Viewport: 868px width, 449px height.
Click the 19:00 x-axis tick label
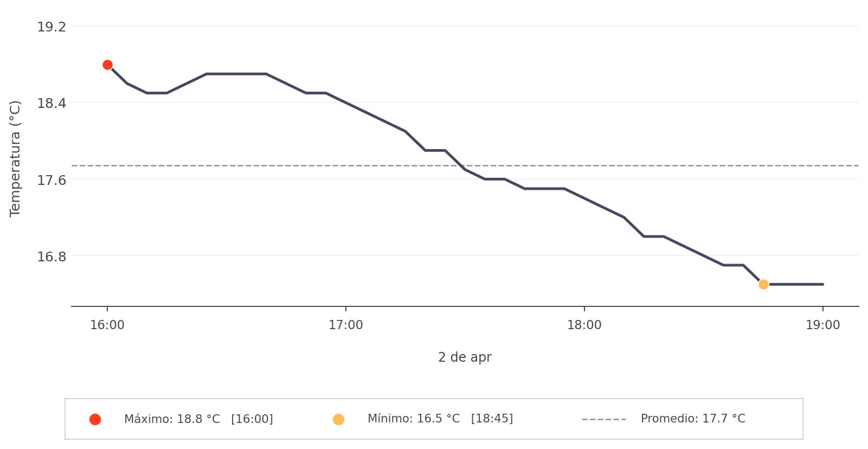click(x=822, y=325)
